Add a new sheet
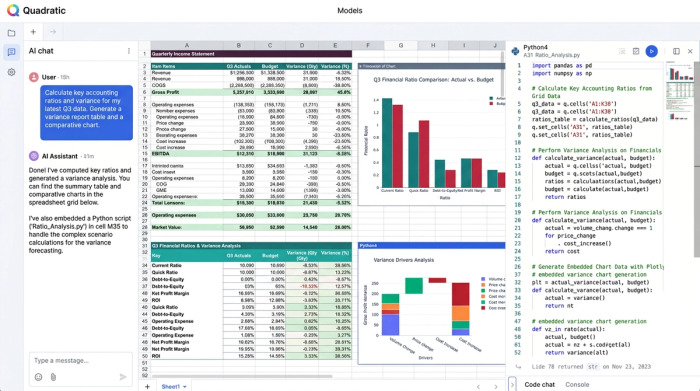Screen dimensions: 700x391 (x=147, y=387)
